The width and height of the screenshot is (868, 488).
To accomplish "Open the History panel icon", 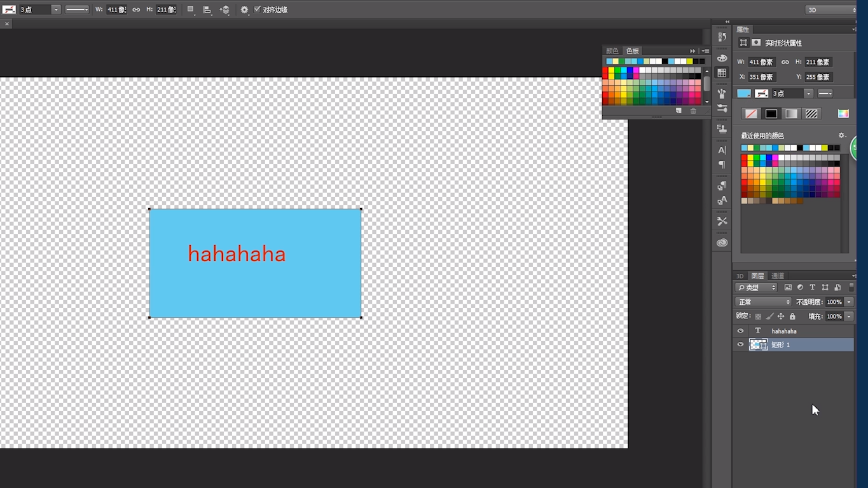I will (x=722, y=37).
